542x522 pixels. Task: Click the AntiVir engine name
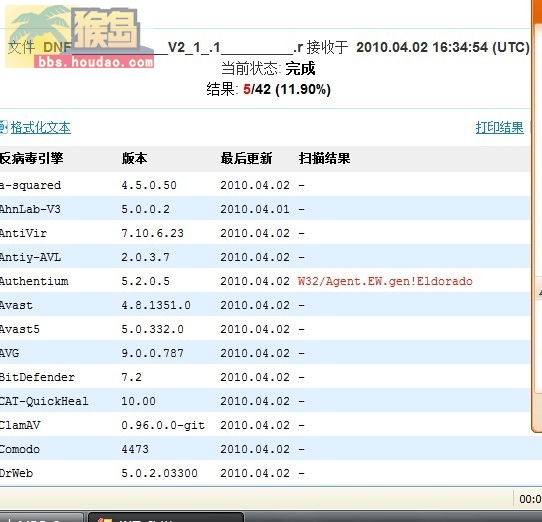point(23,233)
